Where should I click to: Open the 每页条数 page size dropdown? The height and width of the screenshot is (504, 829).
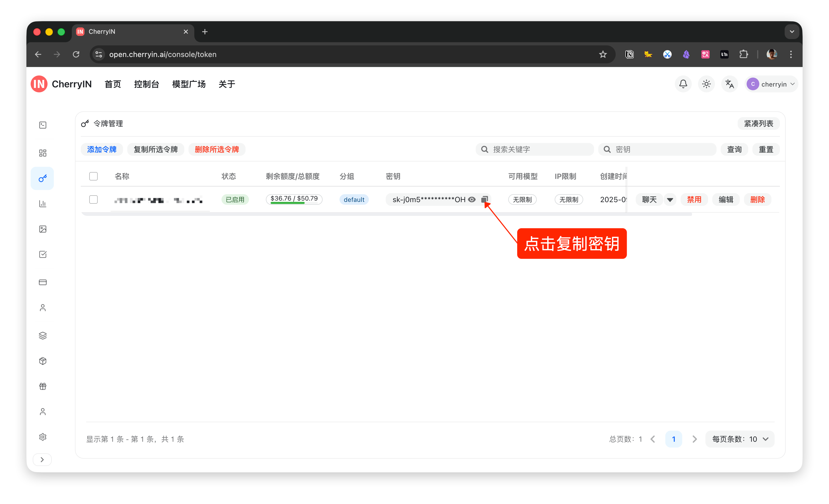tap(740, 439)
